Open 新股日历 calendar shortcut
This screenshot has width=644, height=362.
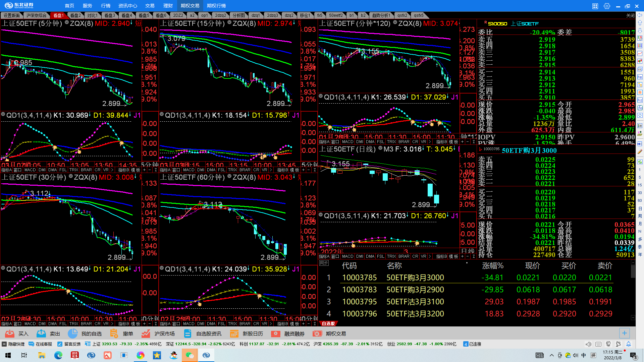pyautogui.click(x=234, y=334)
